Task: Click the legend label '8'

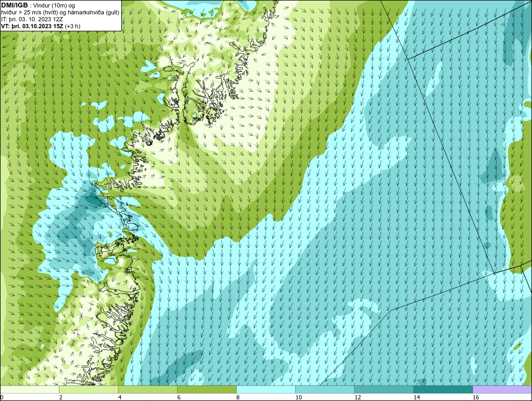Action: pos(238,397)
